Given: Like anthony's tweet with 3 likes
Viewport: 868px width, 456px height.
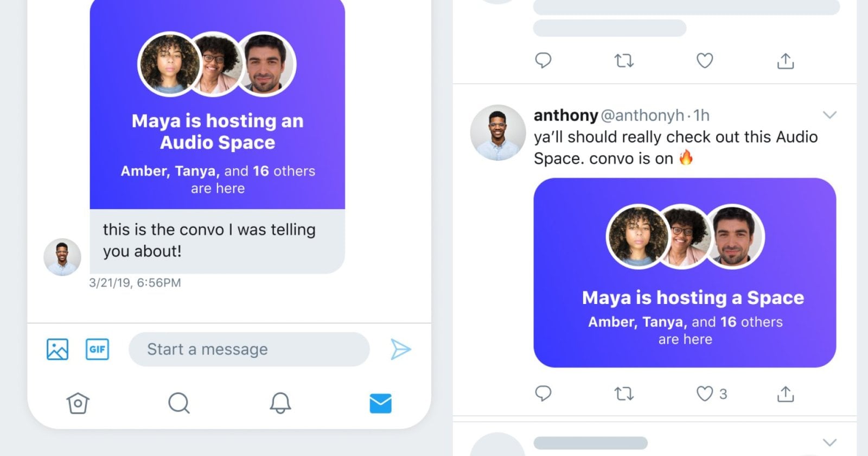Looking at the screenshot, I should [705, 393].
